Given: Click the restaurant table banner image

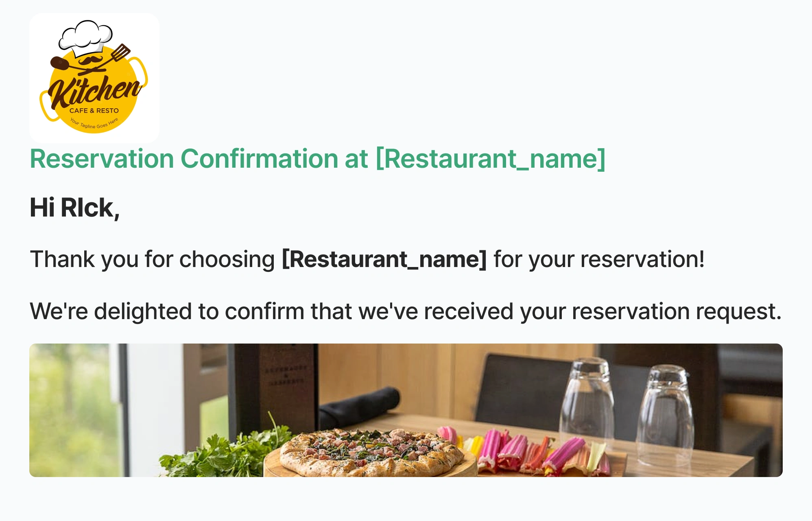Looking at the screenshot, I should coord(406,410).
